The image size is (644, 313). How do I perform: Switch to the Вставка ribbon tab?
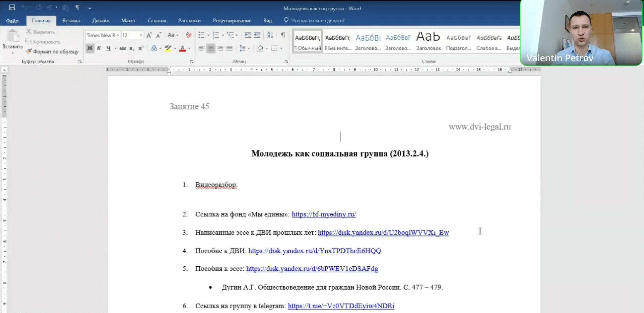71,21
